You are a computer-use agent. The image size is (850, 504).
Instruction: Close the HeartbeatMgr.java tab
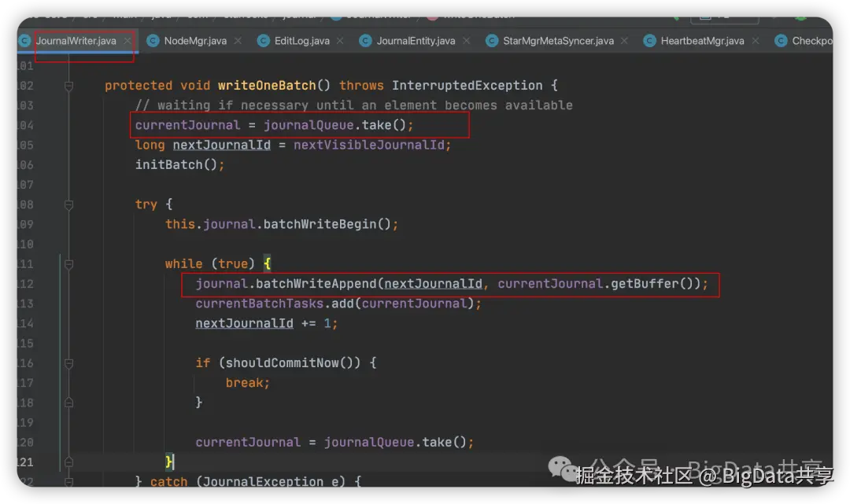coord(755,41)
